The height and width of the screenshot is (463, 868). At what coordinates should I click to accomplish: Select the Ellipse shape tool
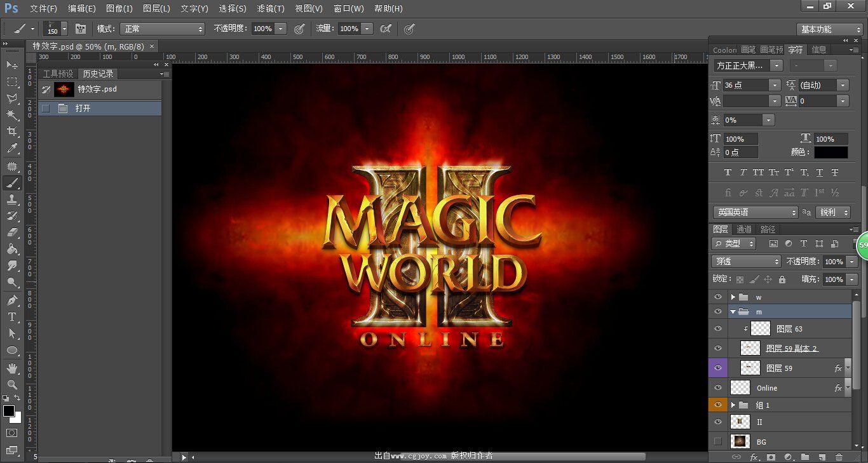[12, 350]
